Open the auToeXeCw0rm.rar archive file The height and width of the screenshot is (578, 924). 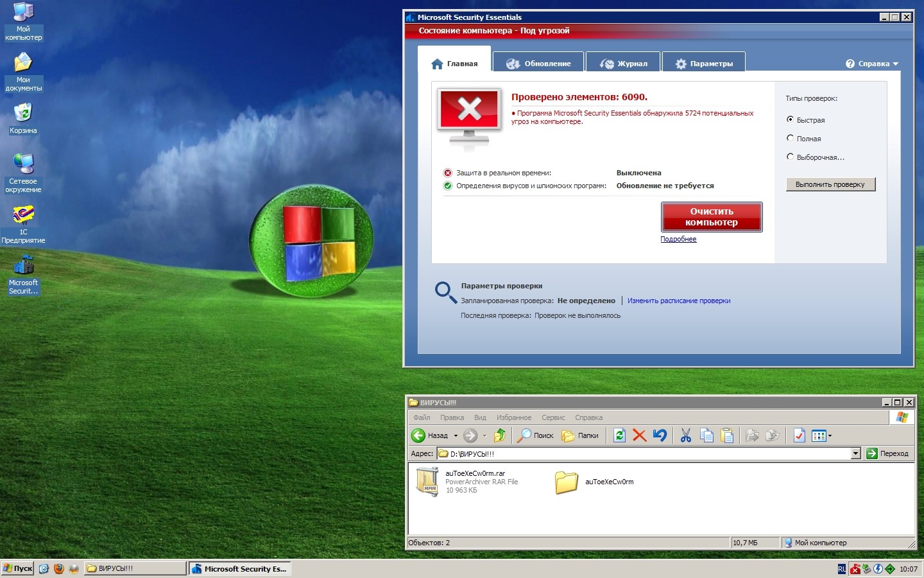tap(428, 482)
